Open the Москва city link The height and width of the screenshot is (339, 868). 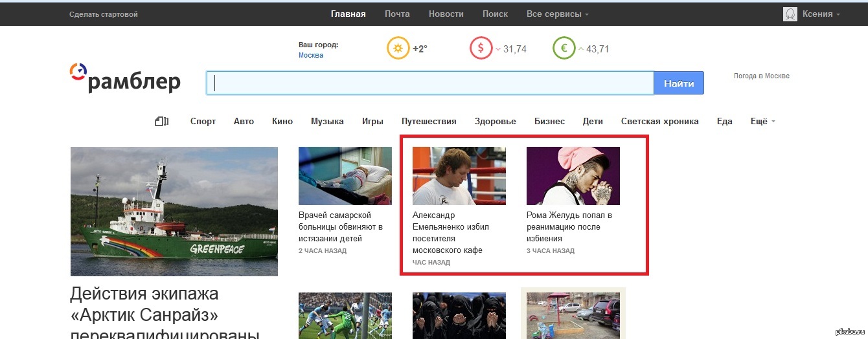(310, 56)
